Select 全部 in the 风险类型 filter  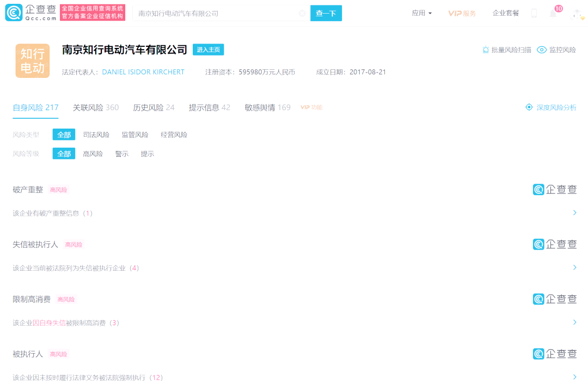pos(64,135)
